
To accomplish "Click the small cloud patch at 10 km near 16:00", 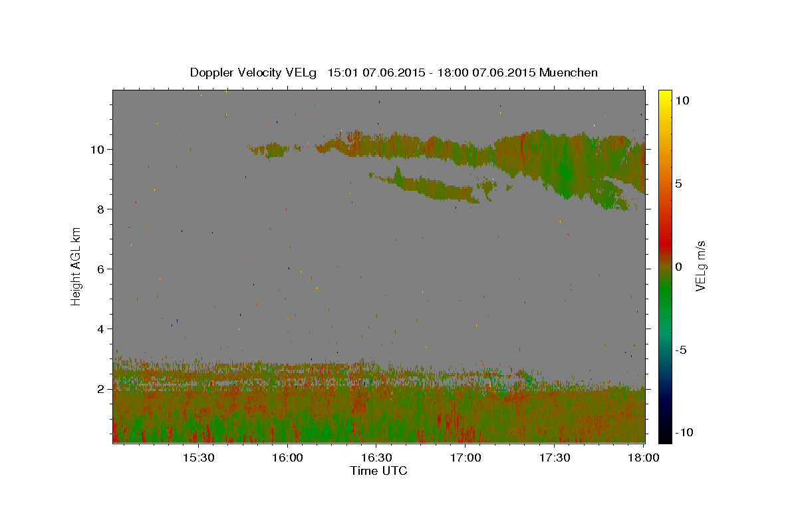I will (x=269, y=150).
